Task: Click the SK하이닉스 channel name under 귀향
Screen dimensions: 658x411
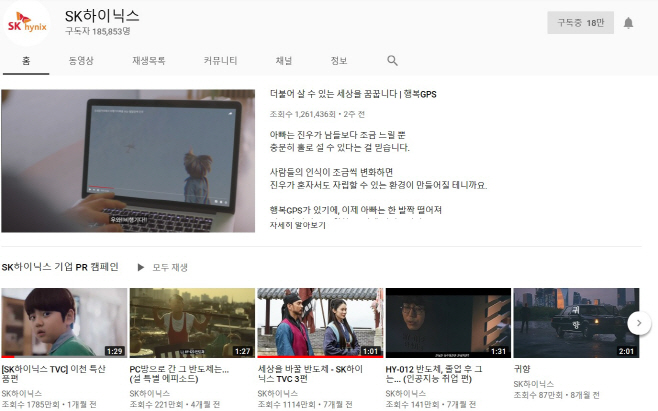Action: pyautogui.click(x=533, y=384)
